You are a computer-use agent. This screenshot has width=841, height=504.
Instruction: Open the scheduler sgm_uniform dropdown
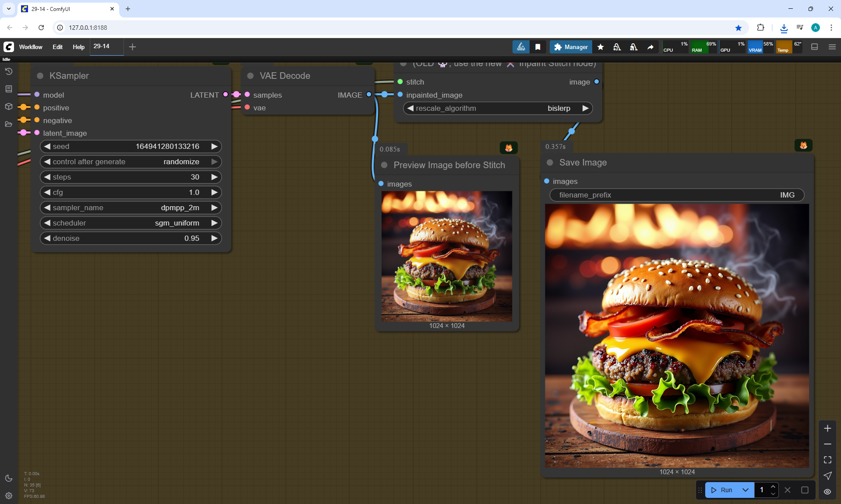pyautogui.click(x=131, y=223)
